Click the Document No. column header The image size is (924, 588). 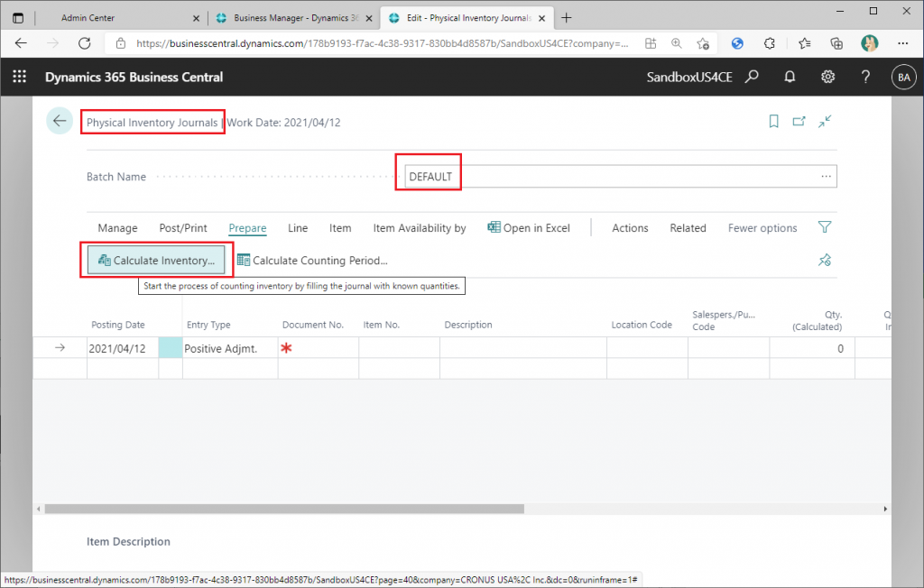pyautogui.click(x=313, y=325)
